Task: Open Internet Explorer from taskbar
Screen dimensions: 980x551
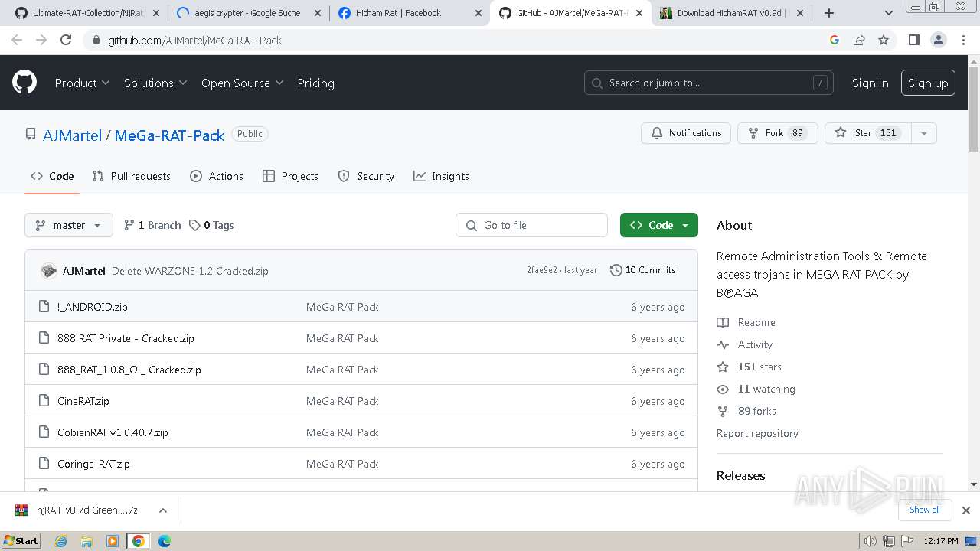Action: (61, 541)
